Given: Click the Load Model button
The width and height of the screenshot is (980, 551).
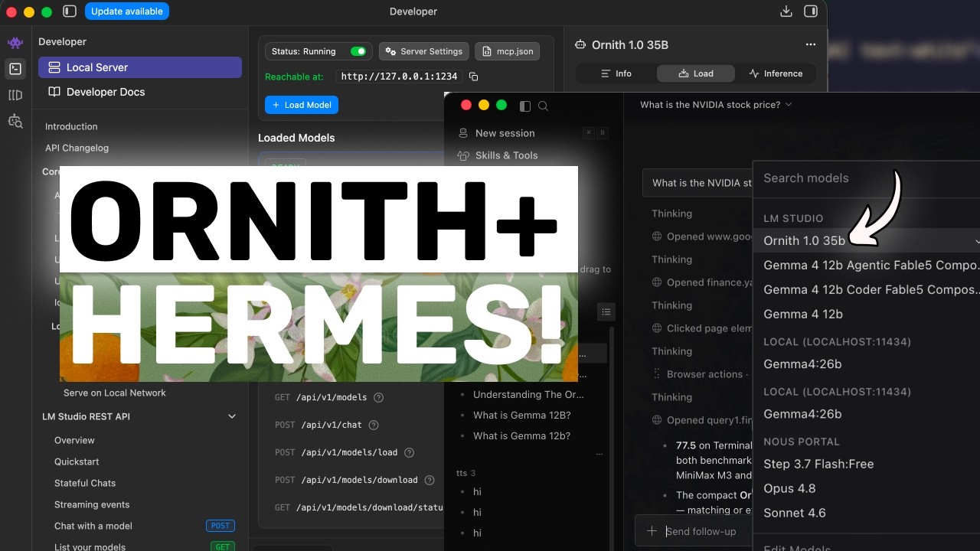Looking at the screenshot, I should [302, 105].
